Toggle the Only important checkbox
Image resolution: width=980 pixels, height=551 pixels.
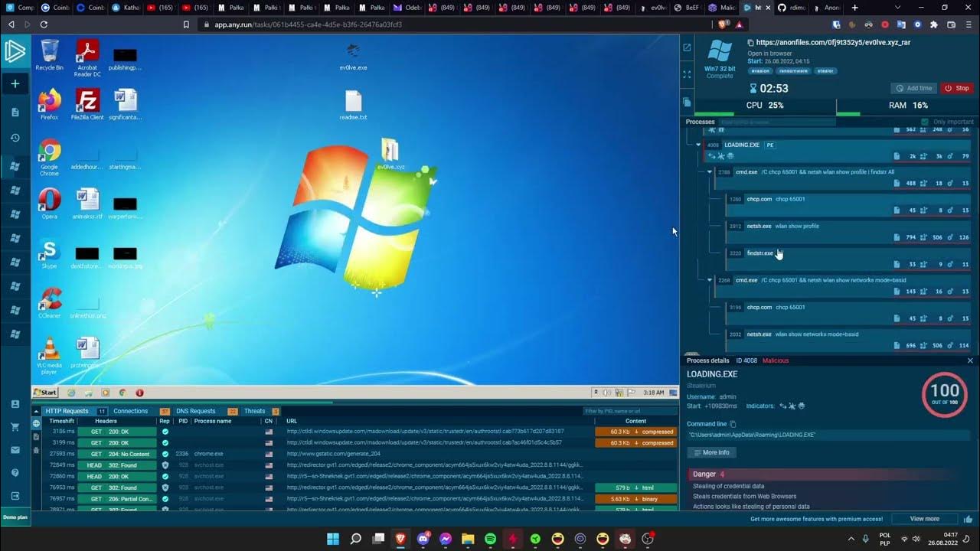pyautogui.click(x=924, y=122)
